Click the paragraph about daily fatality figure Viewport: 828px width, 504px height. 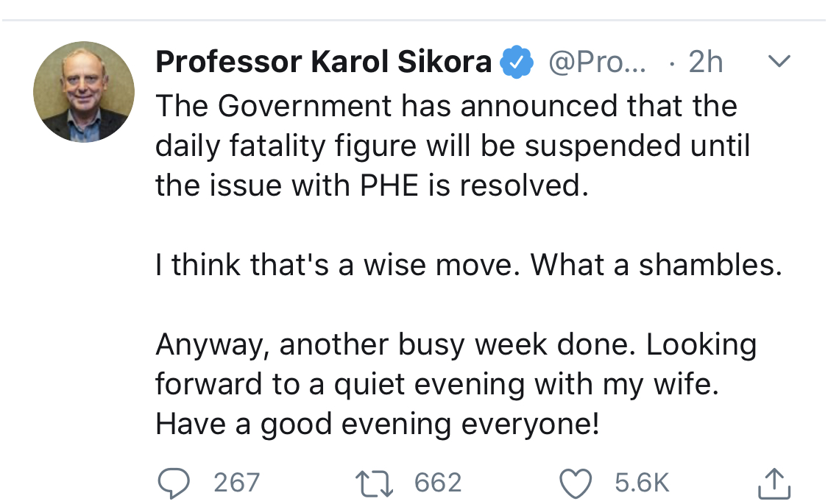(x=452, y=145)
